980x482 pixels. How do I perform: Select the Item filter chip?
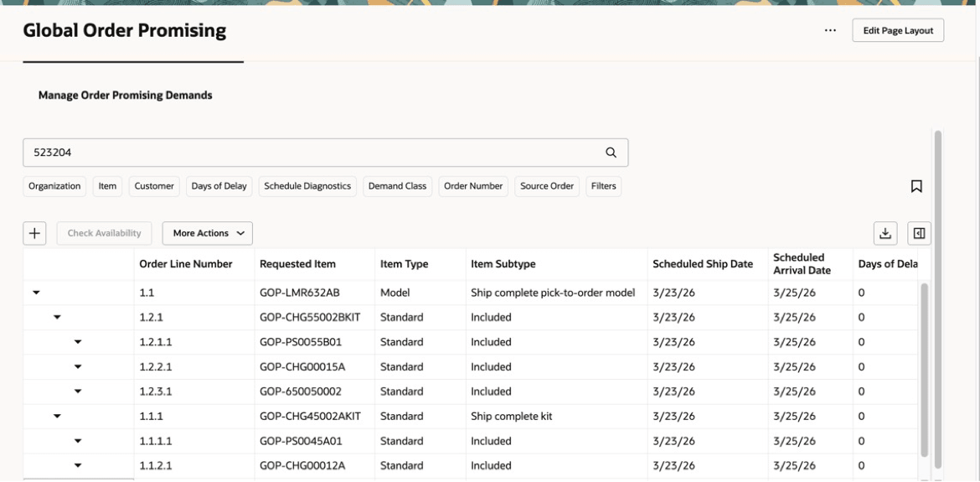107,186
